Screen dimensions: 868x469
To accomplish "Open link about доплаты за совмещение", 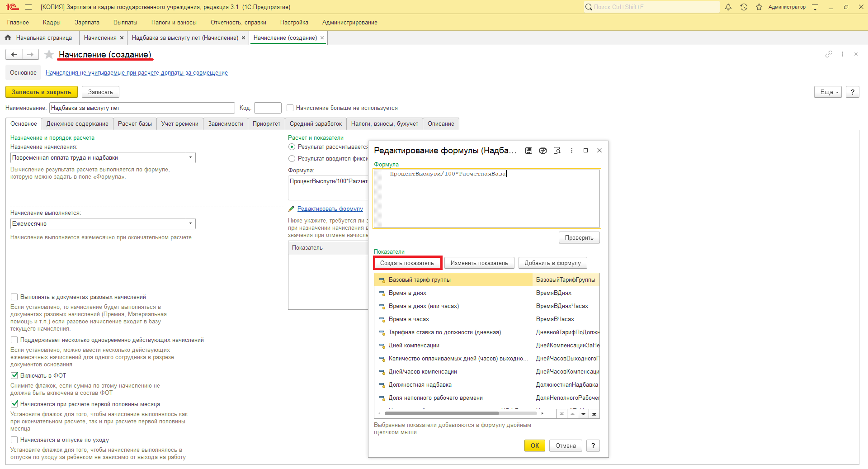I will (x=137, y=73).
